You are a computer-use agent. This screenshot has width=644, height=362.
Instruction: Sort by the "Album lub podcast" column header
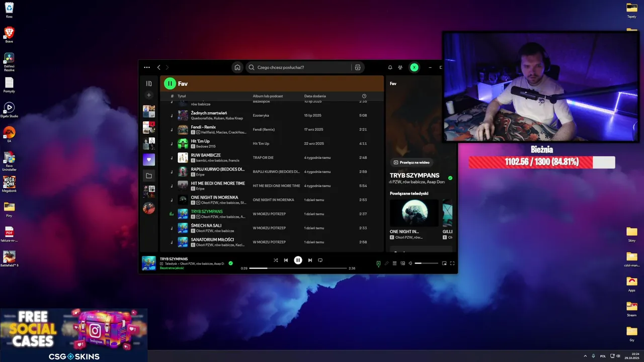(268, 96)
